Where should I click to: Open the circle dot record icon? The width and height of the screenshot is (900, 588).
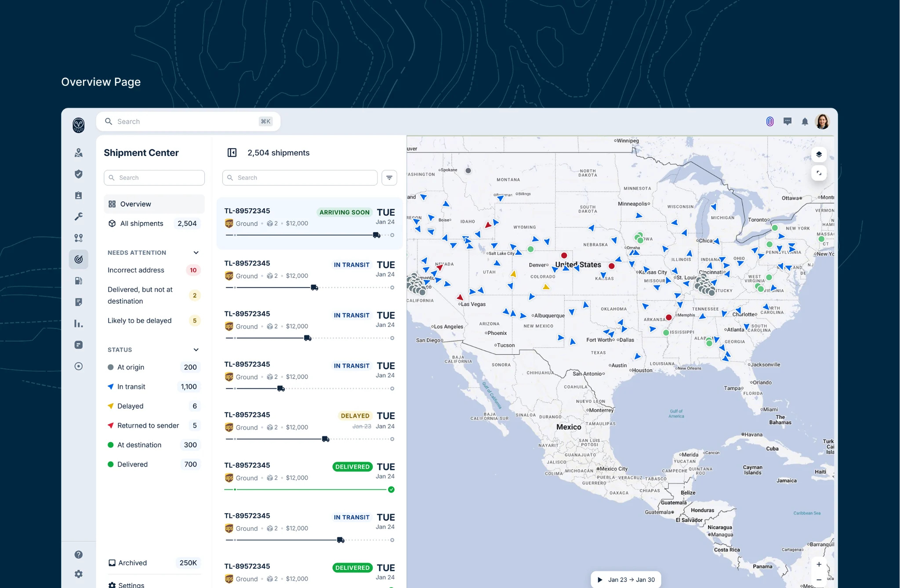(78, 366)
